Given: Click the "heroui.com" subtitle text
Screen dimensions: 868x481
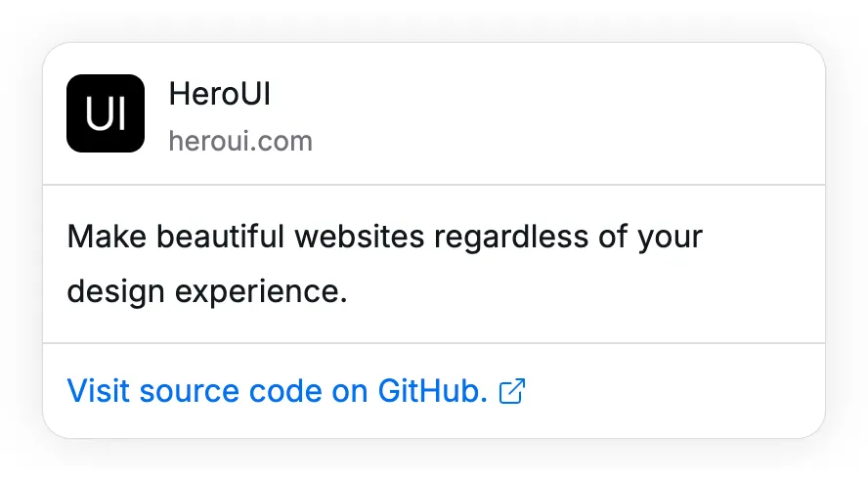Looking at the screenshot, I should click(240, 142).
